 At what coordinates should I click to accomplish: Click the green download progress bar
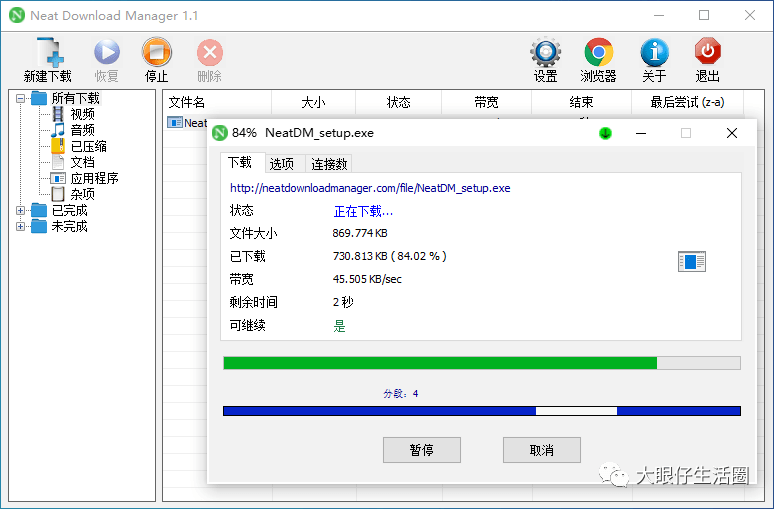[x=482, y=363]
